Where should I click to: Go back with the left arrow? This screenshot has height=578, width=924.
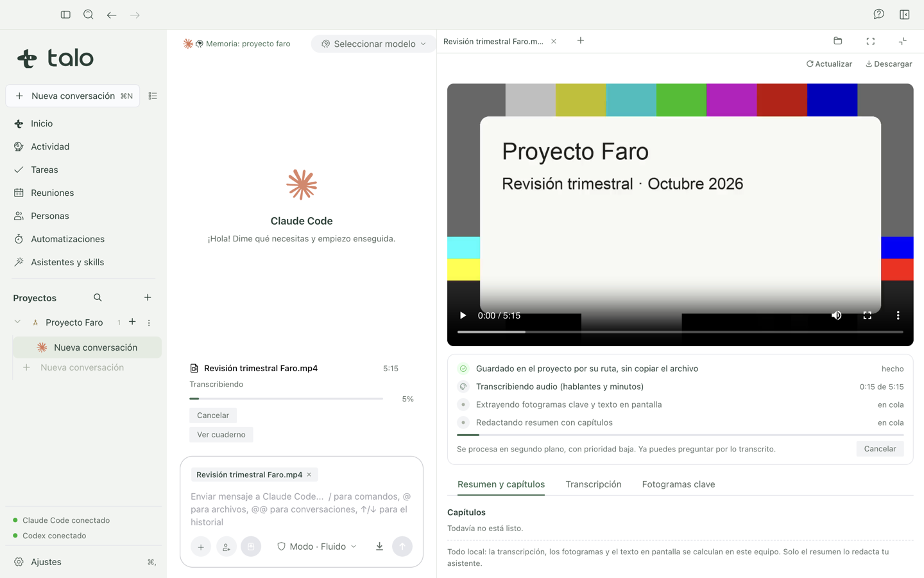[112, 15]
